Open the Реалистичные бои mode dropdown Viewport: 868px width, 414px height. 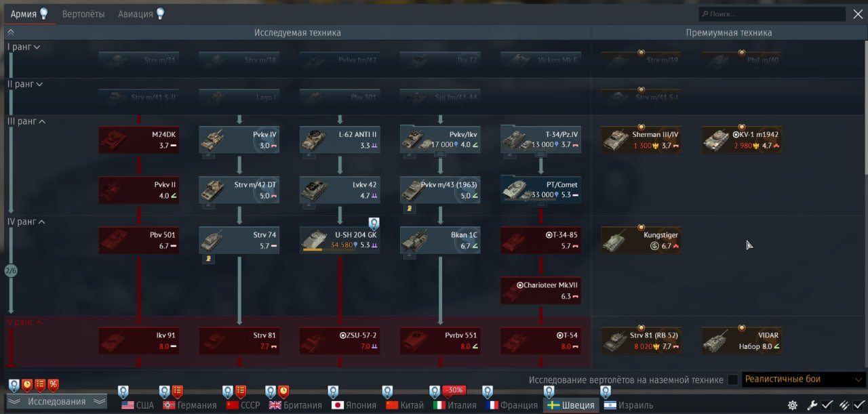804,379
